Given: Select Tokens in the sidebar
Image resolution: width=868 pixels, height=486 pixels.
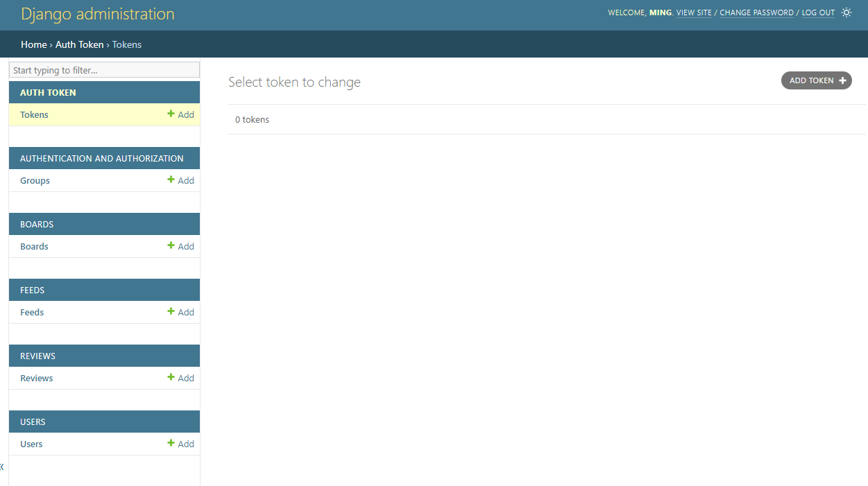Looking at the screenshot, I should coord(34,114).
